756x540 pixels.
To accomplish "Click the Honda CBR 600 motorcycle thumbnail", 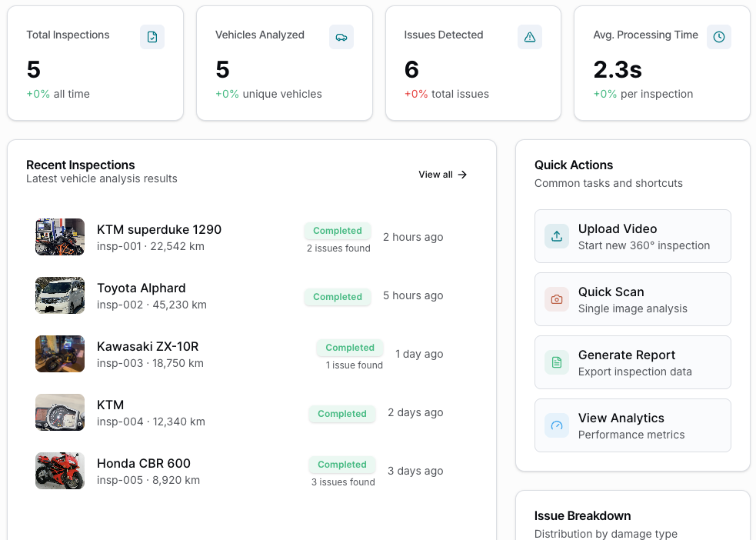I will [60, 471].
